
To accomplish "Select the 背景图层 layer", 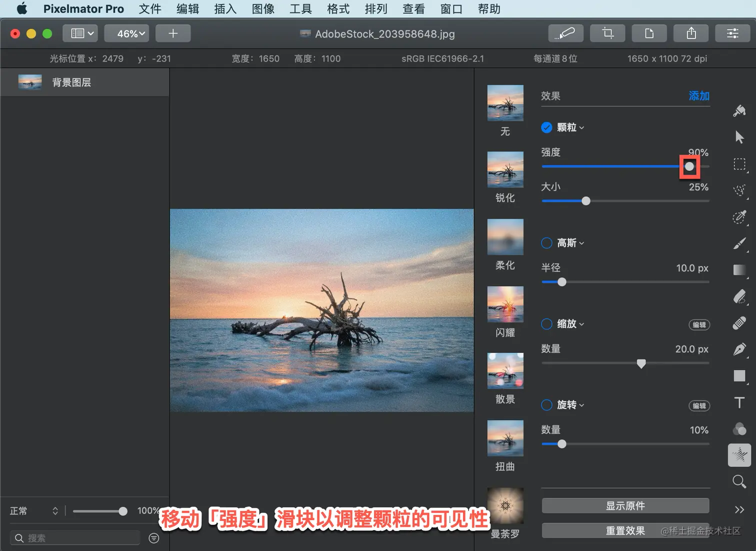I will [85, 82].
